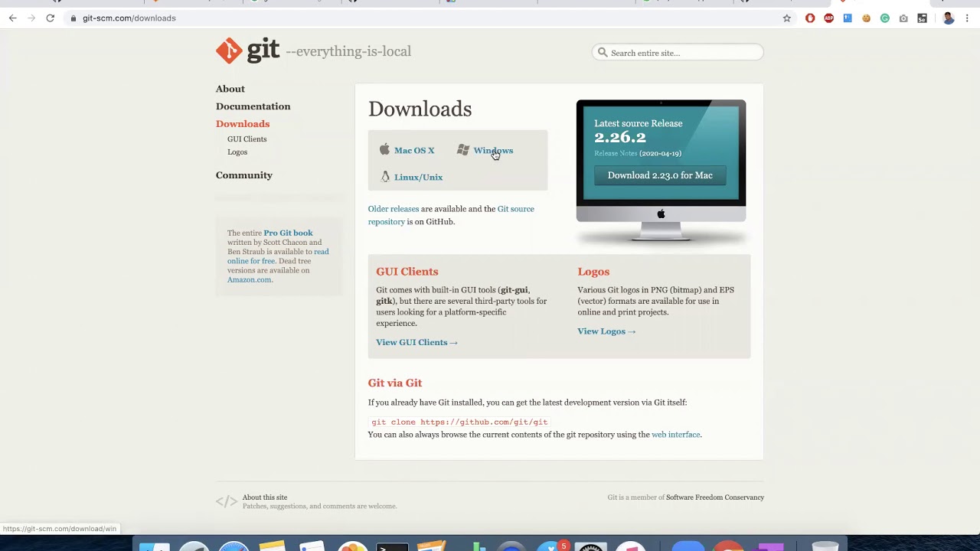Click the magnifier icon in the search box

(603, 53)
